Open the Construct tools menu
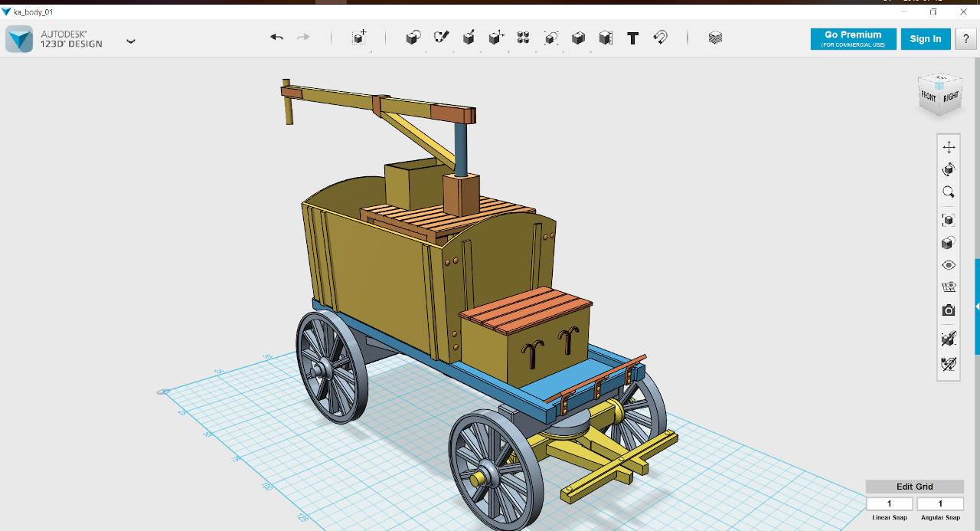The image size is (980, 531). point(469,38)
